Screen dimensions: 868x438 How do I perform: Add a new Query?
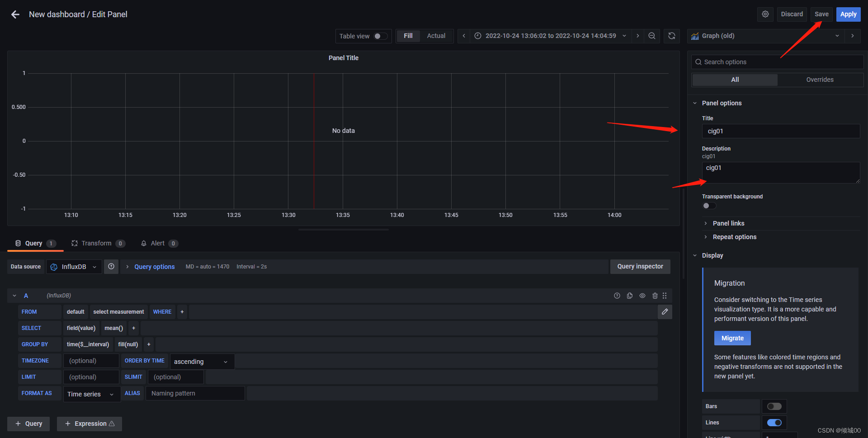tap(28, 424)
